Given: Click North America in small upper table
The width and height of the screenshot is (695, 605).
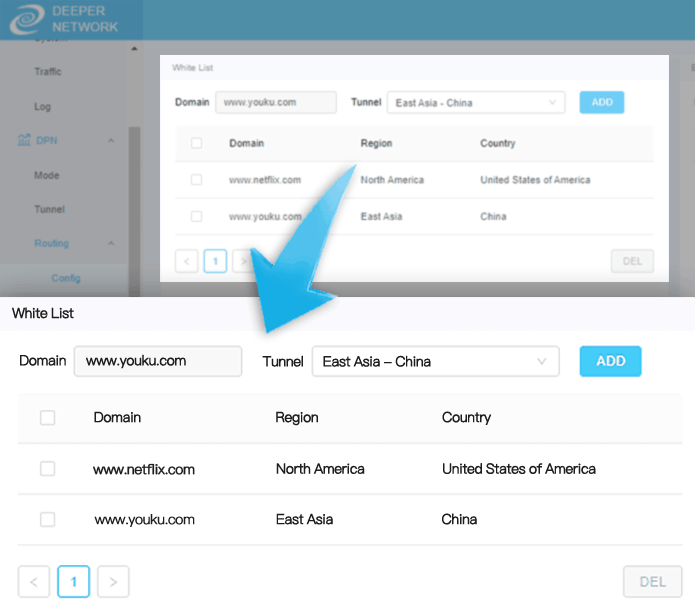Looking at the screenshot, I should click(392, 180).
